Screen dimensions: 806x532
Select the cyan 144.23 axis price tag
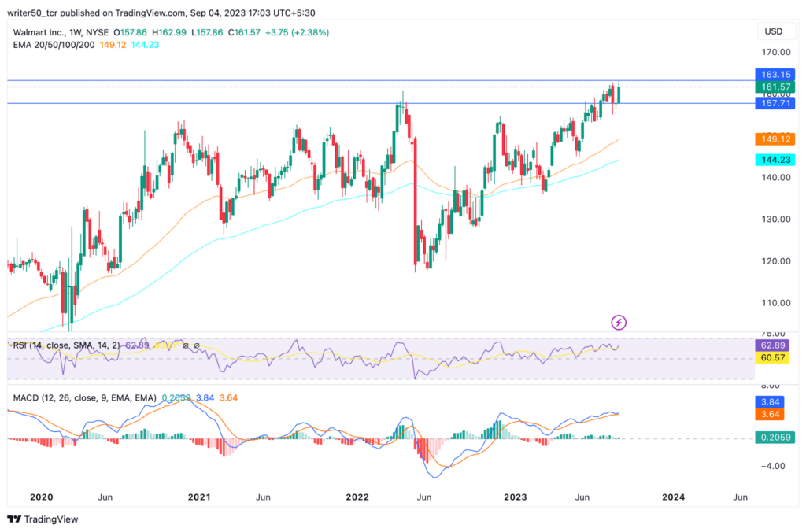click(x=775, y=159)
